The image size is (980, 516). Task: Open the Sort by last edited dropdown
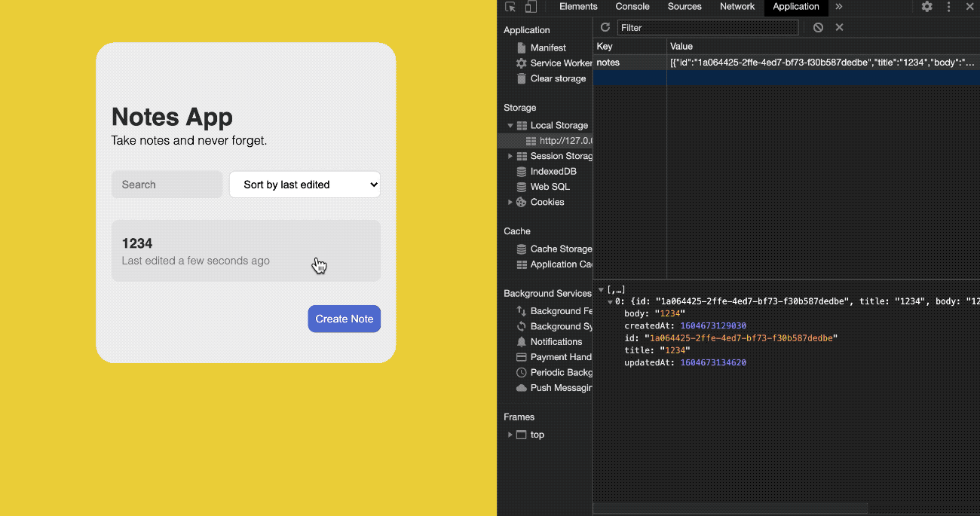point(305,185)
